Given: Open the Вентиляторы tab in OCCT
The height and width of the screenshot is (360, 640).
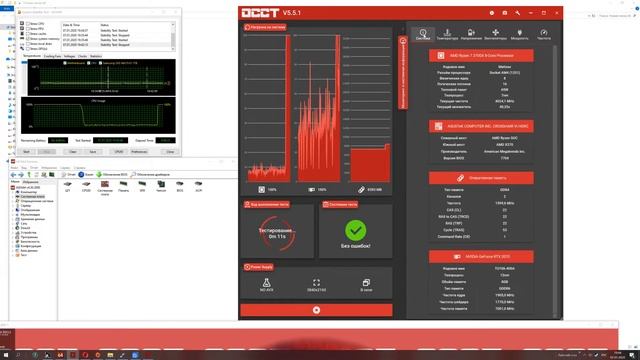Looking at the screenshot, I should click(496, 34).
